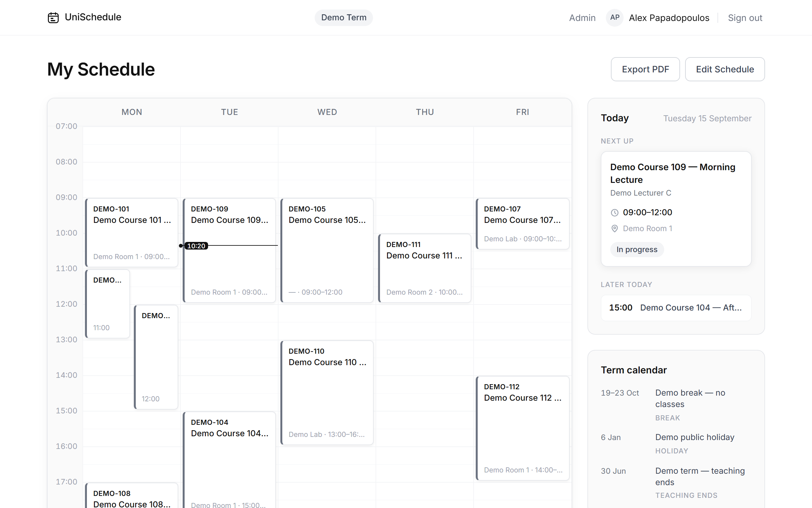Viewport: 812px width, 508px height.
Task: Sign out of the account
Action: pos(745,18)
